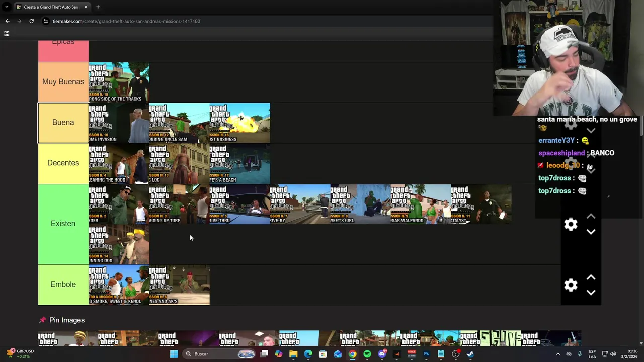Switch to Chrome in the taskbar
The height and width of the screenshot is (362, 644).
click(x=352, y=354)
